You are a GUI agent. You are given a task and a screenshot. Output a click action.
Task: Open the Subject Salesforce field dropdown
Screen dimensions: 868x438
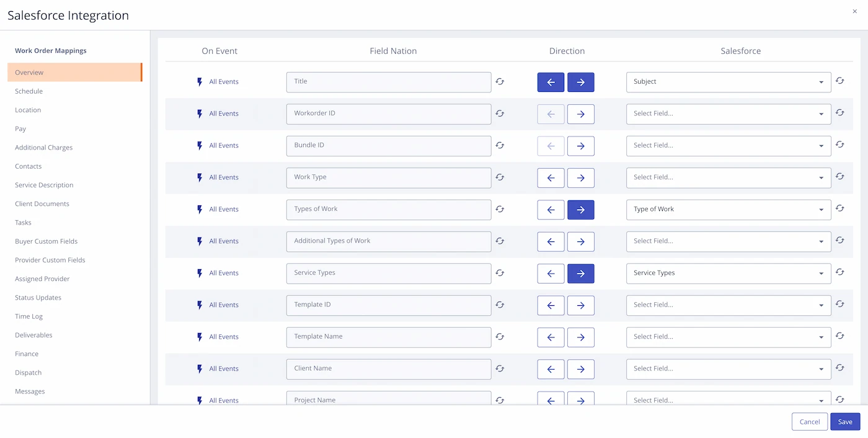point(728,82)
